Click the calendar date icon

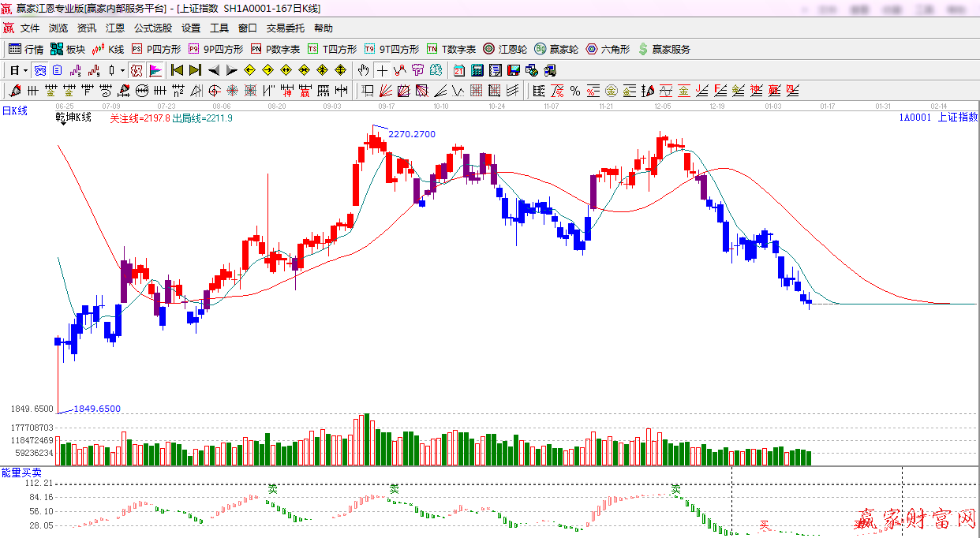pyautogui.click(x=459, y=70)
